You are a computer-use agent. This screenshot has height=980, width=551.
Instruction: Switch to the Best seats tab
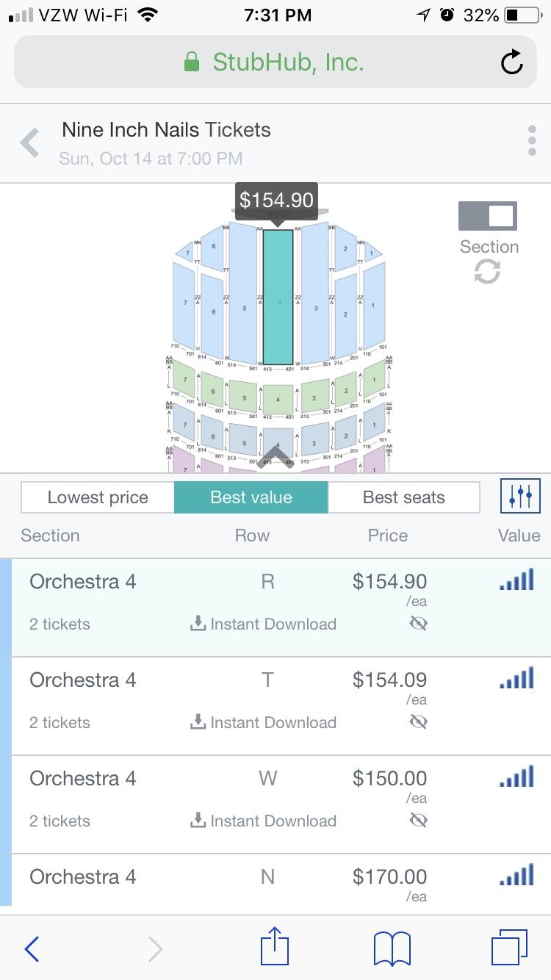[x=403, y=497]
